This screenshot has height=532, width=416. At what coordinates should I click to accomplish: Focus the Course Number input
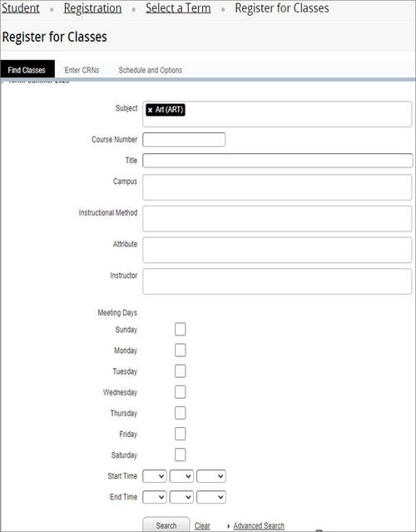click(184, 140)
